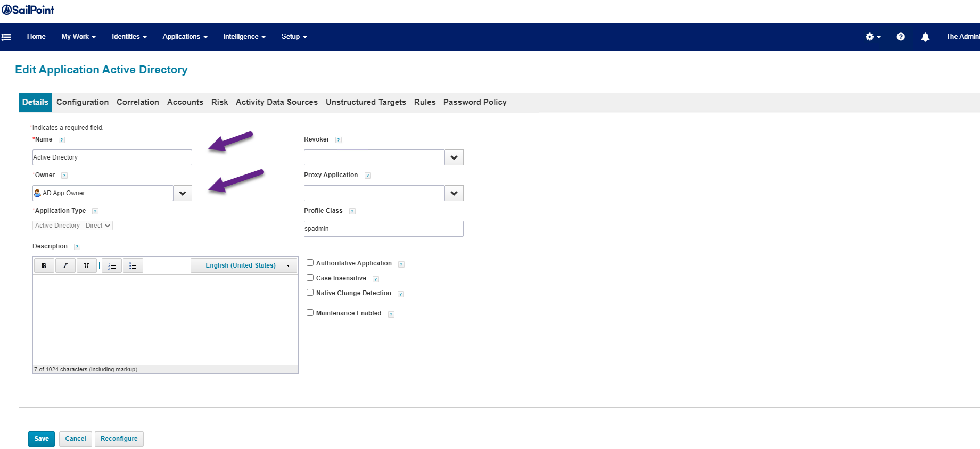This screenshot has height=449, width=980.
Task: Click the AD App Owner user icon
Action: click(37, 193)
